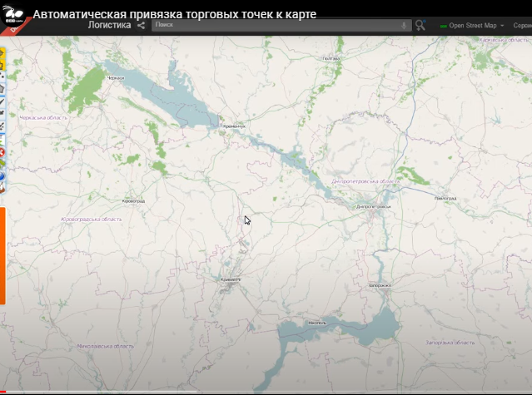Click the second yellow highlighted tool icon
532x395 pixels.
tap(2, 65)
